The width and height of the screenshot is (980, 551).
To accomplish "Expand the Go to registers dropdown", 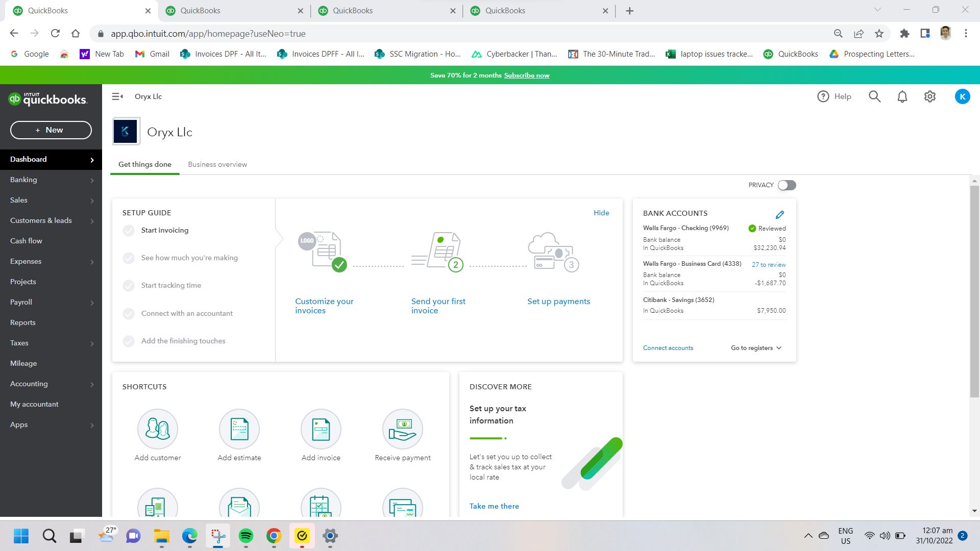I will pyautogui.click(x=756, y=348).
